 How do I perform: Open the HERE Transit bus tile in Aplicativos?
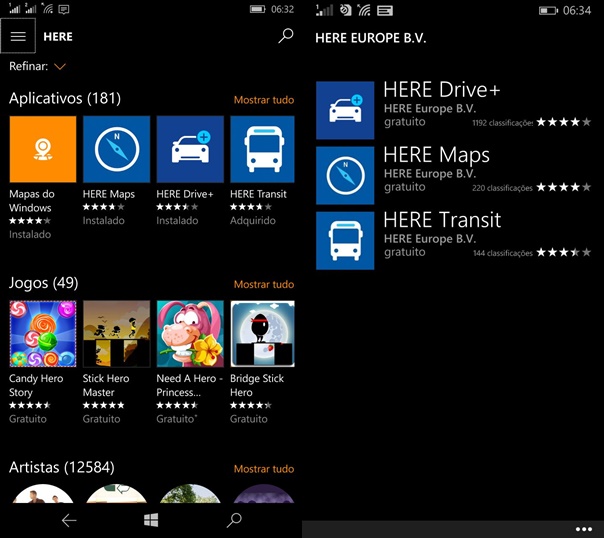262,149
